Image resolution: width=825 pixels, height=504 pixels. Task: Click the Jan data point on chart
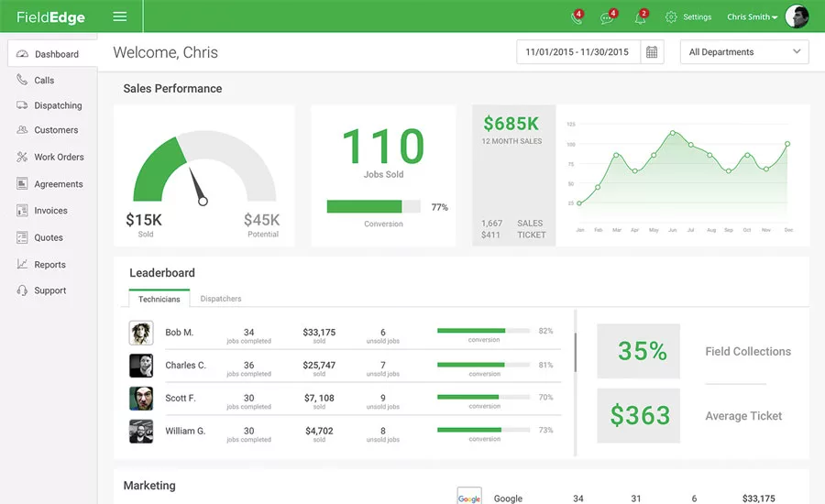tap(579, 203)
